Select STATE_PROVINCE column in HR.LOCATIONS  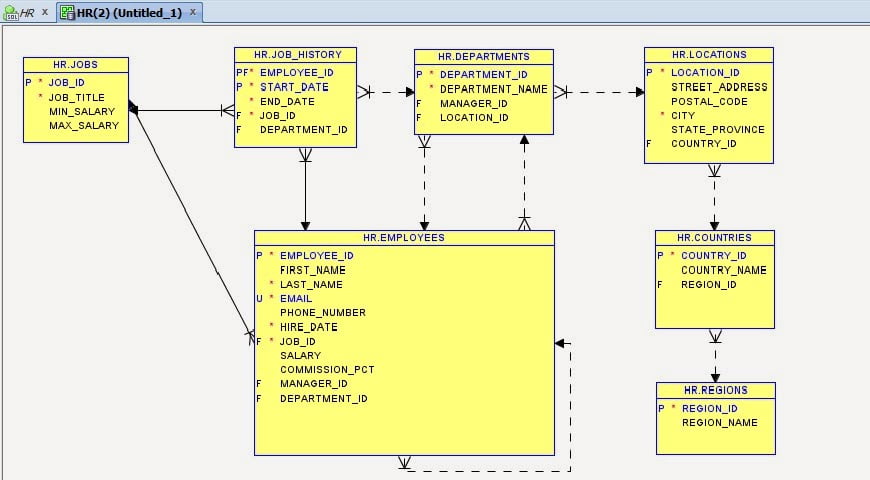tap(717, 129)
